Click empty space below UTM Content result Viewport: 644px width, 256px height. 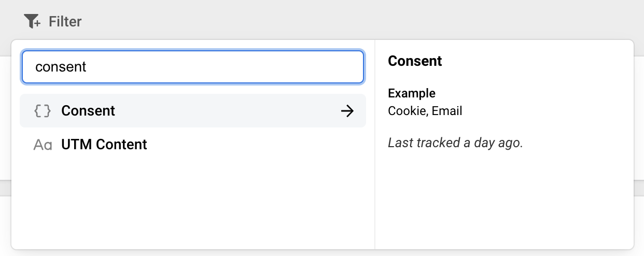pos(193,205)
